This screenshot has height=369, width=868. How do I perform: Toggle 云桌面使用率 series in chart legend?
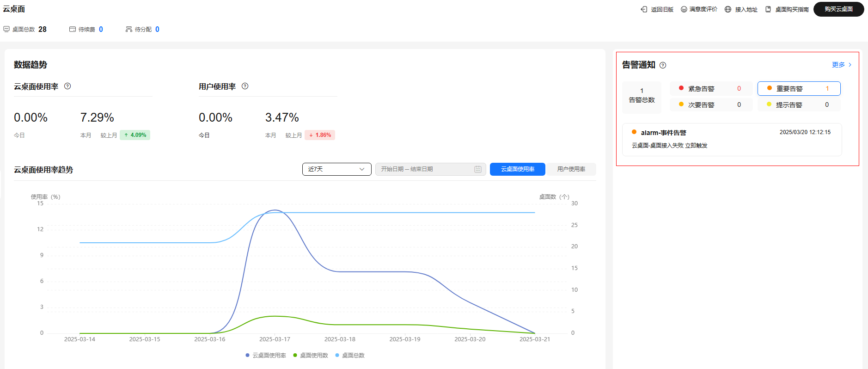(x=266, y=355)
